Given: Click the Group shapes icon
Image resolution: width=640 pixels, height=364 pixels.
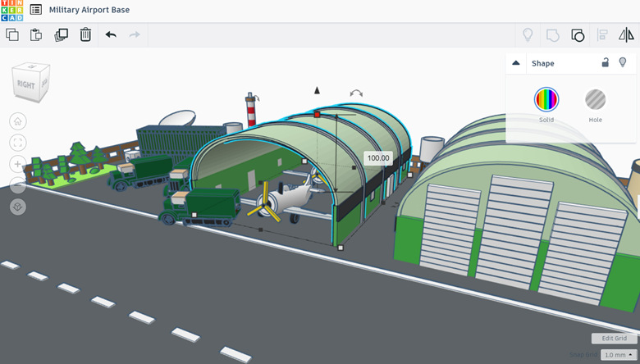Looking at the screenshot, I should 552,35.
